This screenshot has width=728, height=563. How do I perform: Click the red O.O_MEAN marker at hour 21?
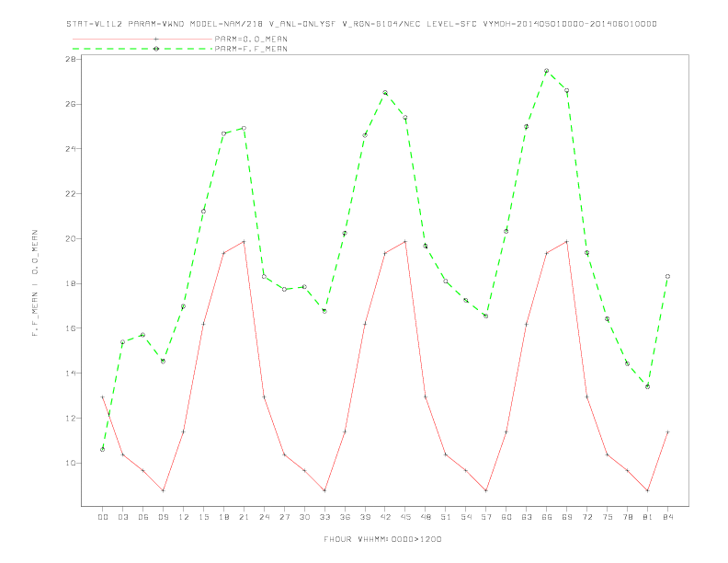point(244,242)
